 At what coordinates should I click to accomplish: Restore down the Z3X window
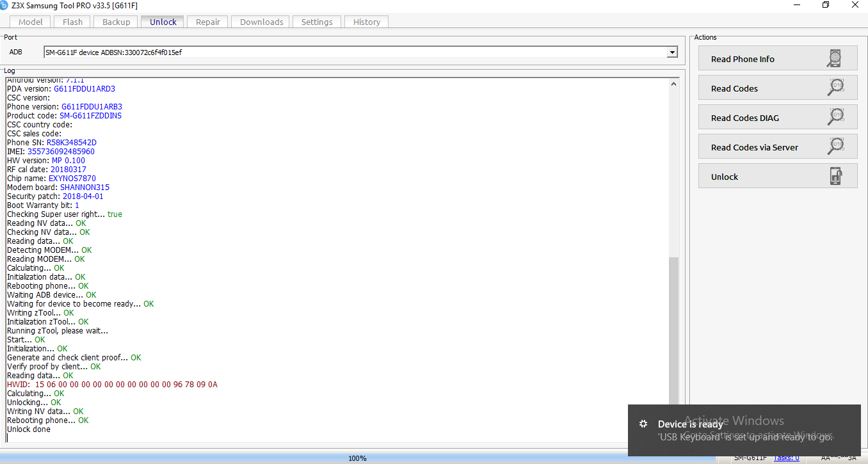click(x=826, y=5)
